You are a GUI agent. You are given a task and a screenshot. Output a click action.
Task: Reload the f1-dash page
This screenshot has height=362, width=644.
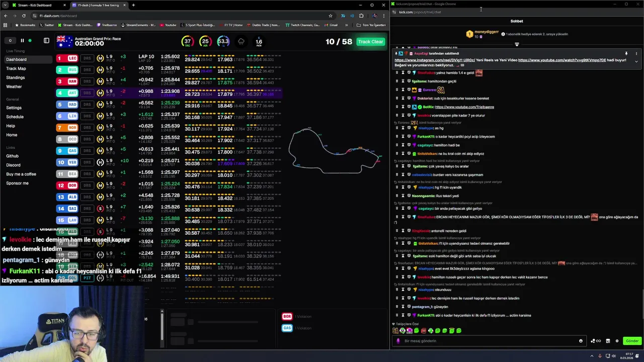coord(24,16)
